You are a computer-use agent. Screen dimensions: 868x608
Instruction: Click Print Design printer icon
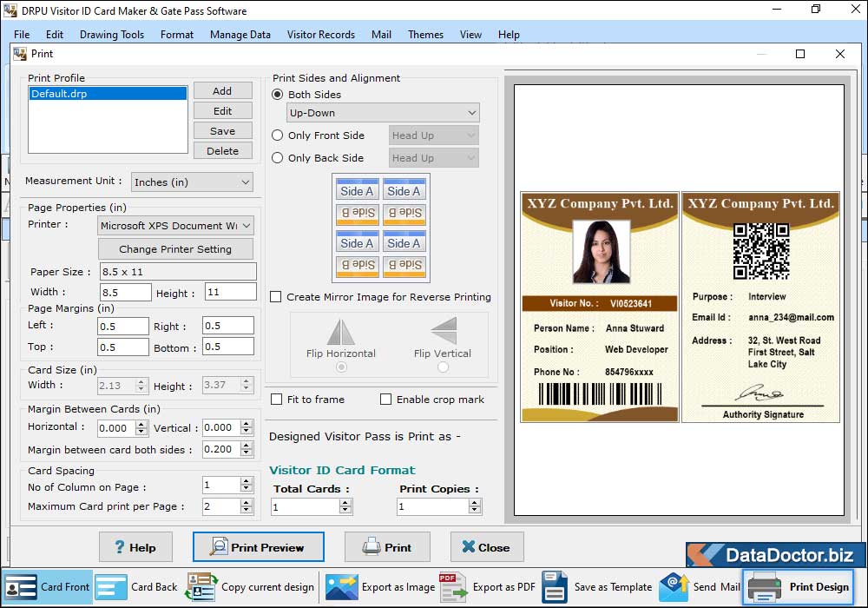click(765, 587)
